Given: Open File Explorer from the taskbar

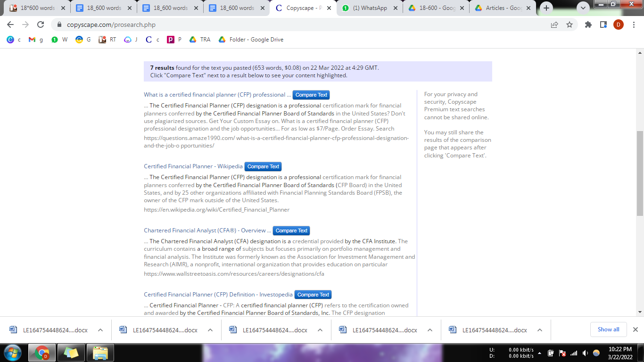Looking at the screenshot, I should (100, 353).
